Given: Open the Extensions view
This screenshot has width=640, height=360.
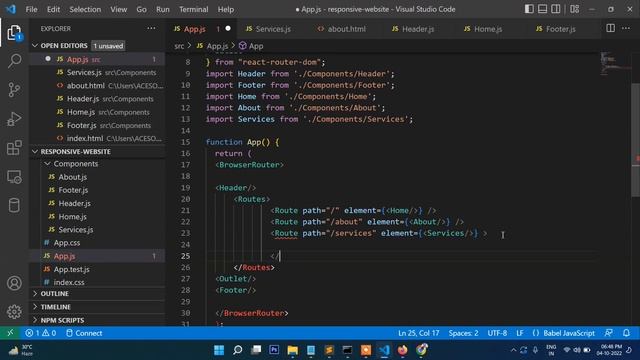Looking at the screenshot, I should pyautogui.click(x=14, y=148).
